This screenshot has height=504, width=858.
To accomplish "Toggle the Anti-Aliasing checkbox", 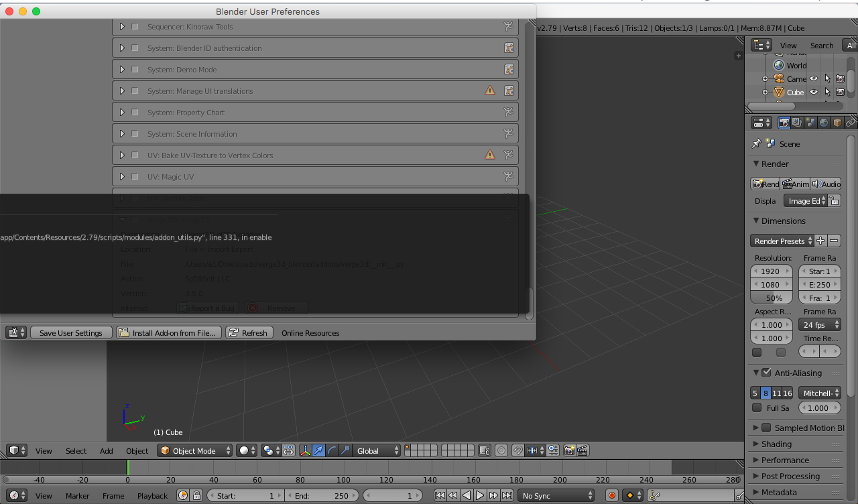I will click(x=766, y=373).
